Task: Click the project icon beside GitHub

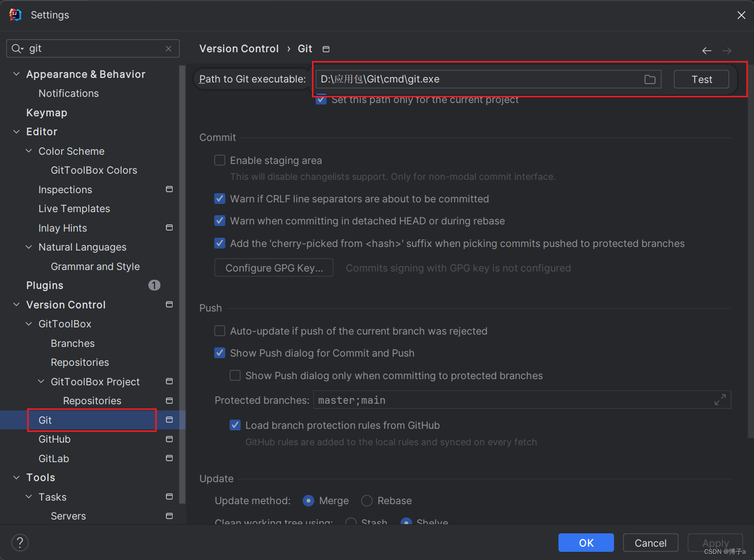Action: 169,439
